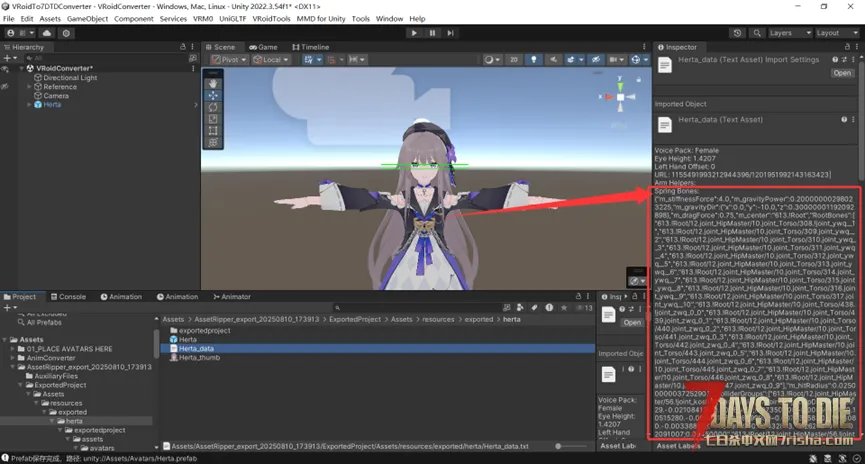Open the Layers dropdown
Screen dimensions: 865x464
790,33
